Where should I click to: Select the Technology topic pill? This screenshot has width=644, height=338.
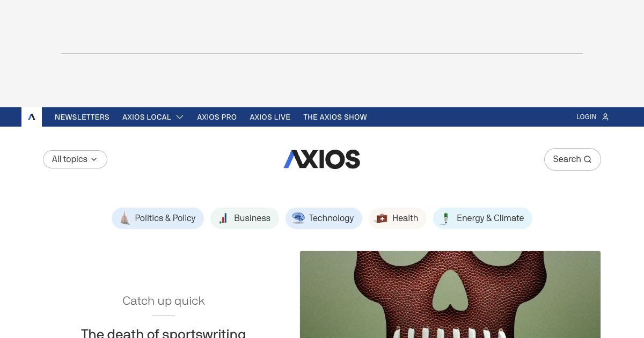[x=324, y=218]
